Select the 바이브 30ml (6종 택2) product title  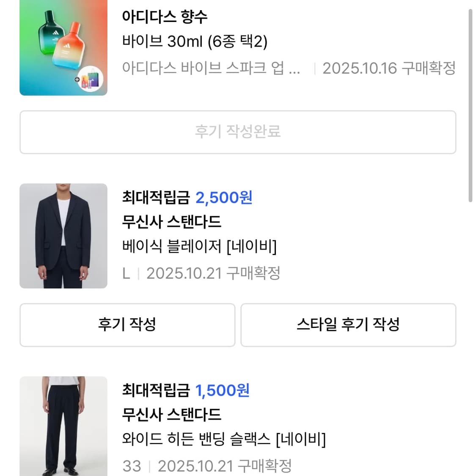(x=195, y=41)
